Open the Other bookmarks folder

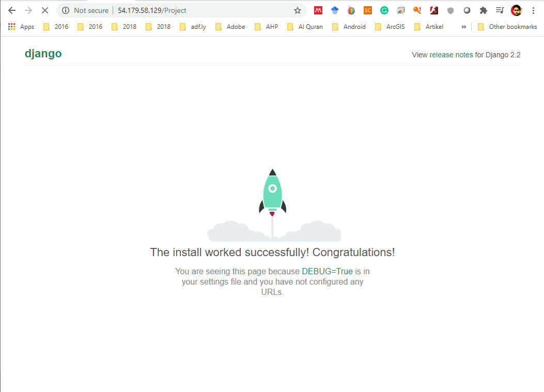click(507, 27)
